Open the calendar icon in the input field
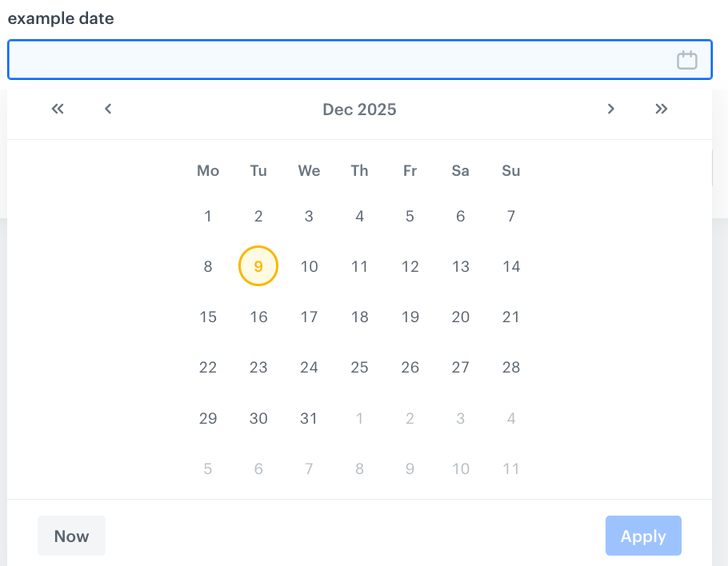Viewport: 728px width, 566px height. click(686, 59)
